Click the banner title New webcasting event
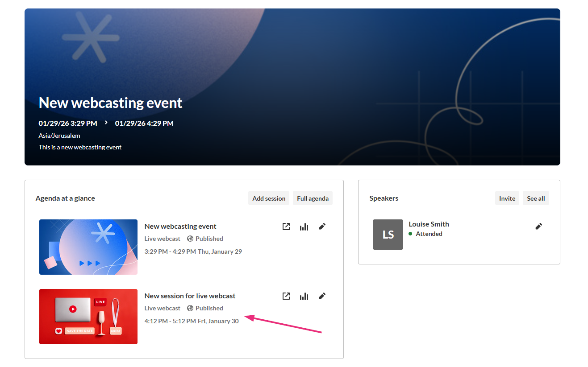 (111, 103)
